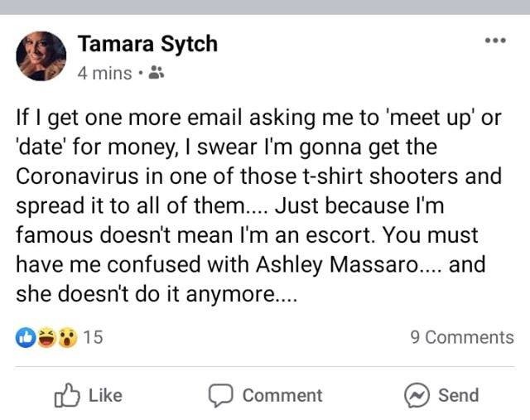
Task: Click the word 'Coronavirus' in the post
Action: pos(78,176)
